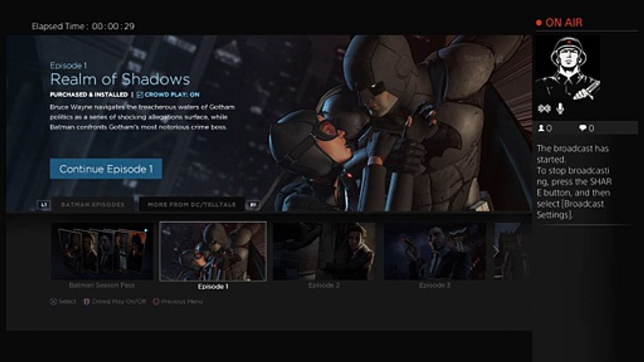Click the Batman Season Pass caption

tap(102, 285)
